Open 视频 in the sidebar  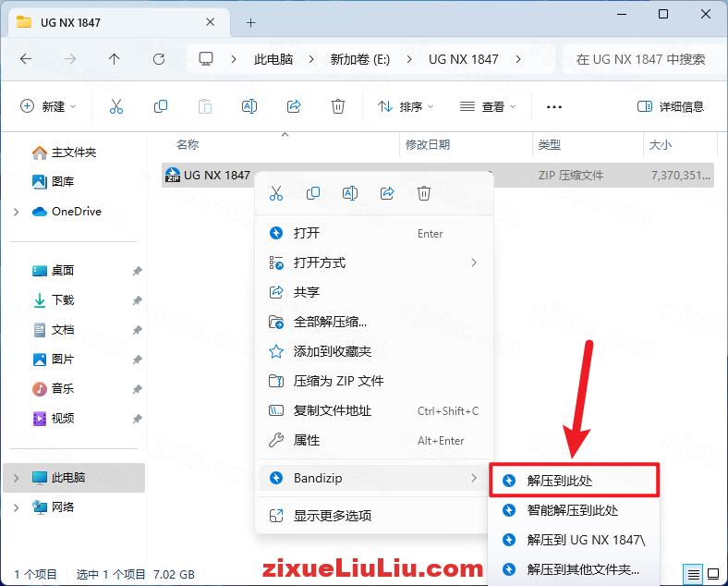pos(53,419)
